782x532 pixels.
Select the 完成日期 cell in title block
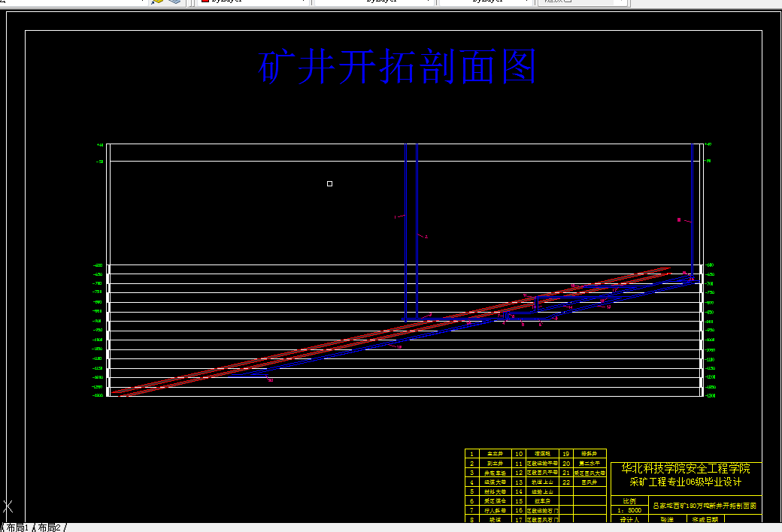pos(705,519)
